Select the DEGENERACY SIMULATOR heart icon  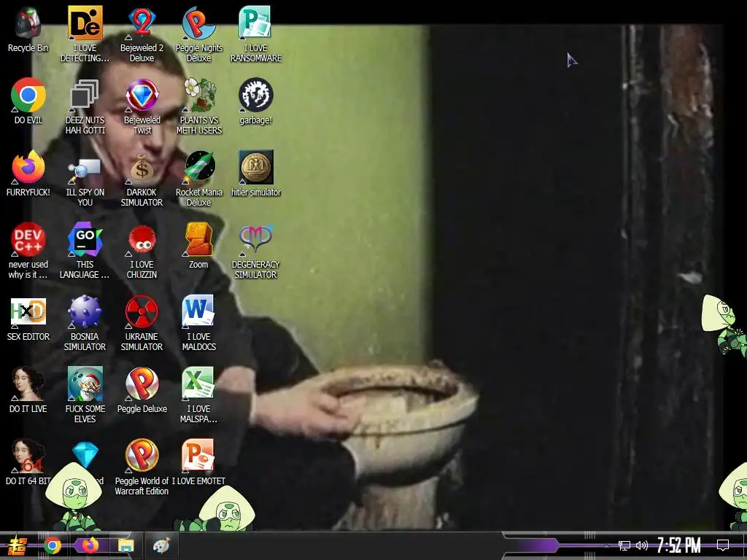click(x=256, y=251)
